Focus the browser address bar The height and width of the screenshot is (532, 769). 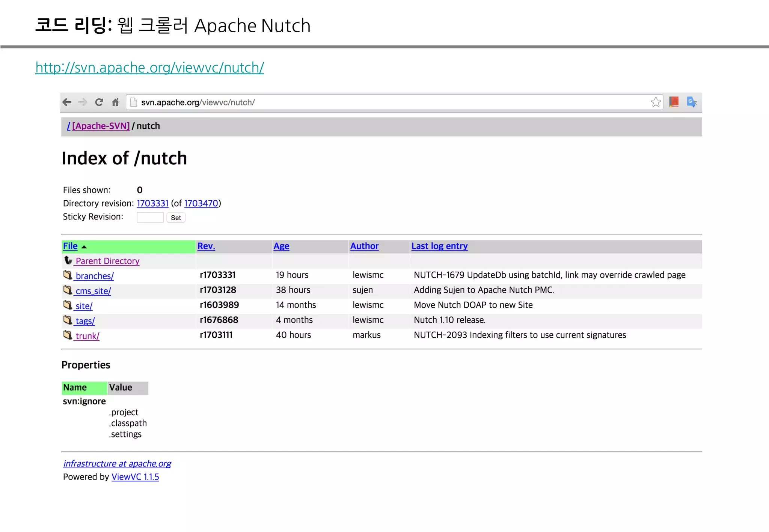click(394, 102)
